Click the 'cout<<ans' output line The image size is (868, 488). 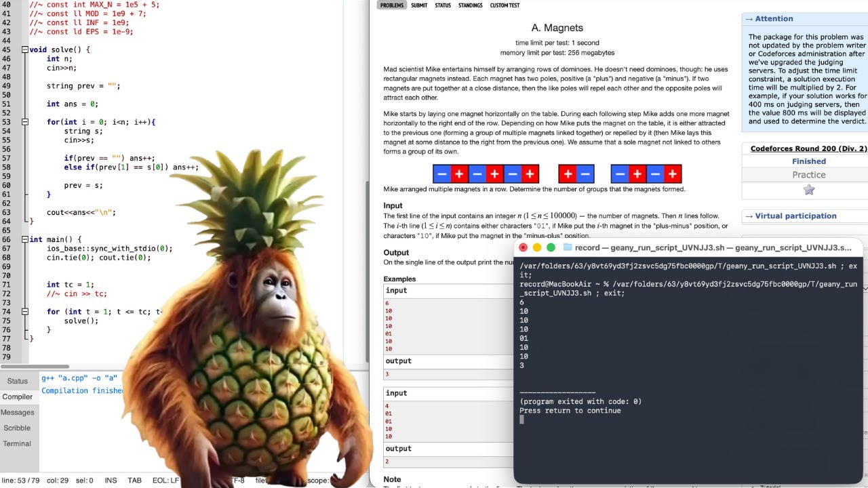coord(81,212)
